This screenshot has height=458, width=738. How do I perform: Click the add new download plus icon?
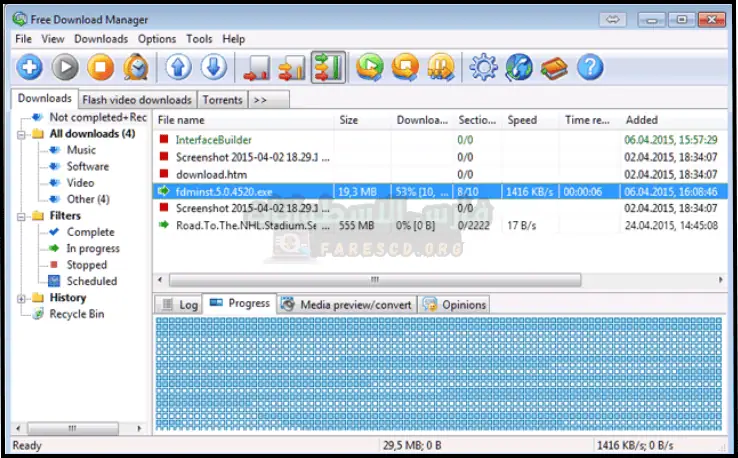tap(30, 67)
